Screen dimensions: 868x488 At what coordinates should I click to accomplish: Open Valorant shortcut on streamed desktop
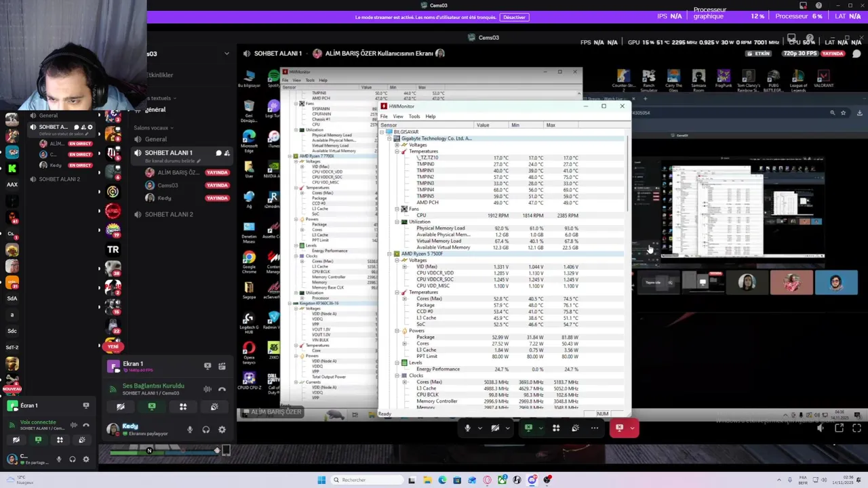823,79
